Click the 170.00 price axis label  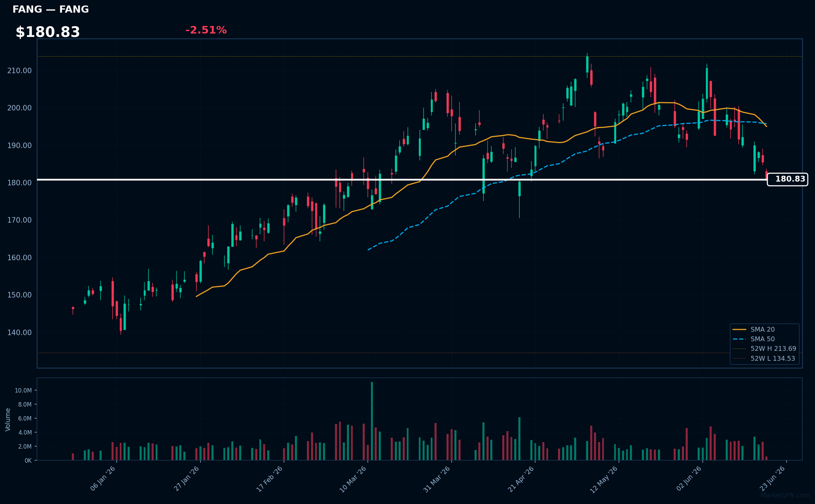pyautogui.click(x=20, y=220)
